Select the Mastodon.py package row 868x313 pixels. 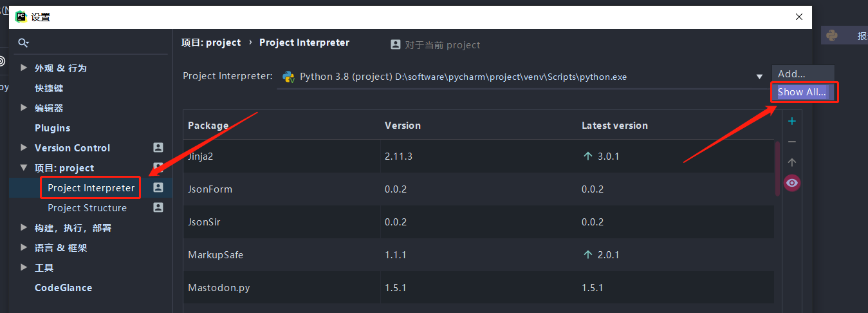coord(479,287)
